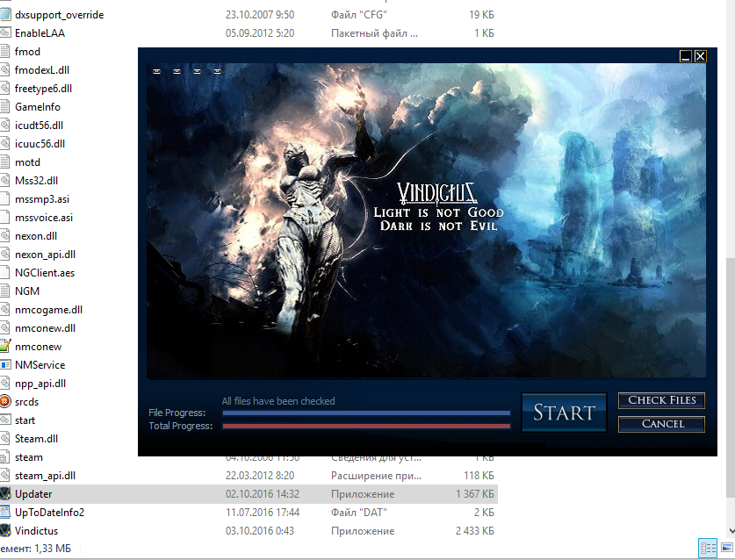Screen dimensions: 735x560
Task: Click date 02.10.2016 14:32 of Updater
Action: click(x=262, y=494)
